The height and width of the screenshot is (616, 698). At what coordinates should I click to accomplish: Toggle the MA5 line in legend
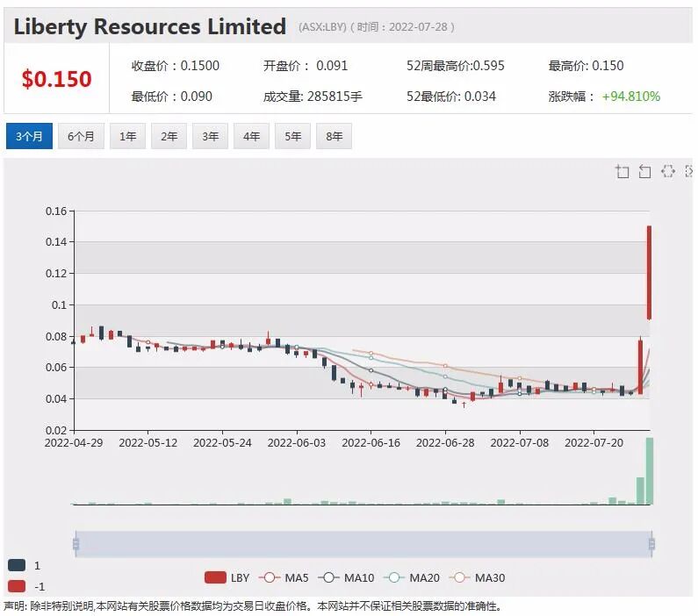click(284, 577)
